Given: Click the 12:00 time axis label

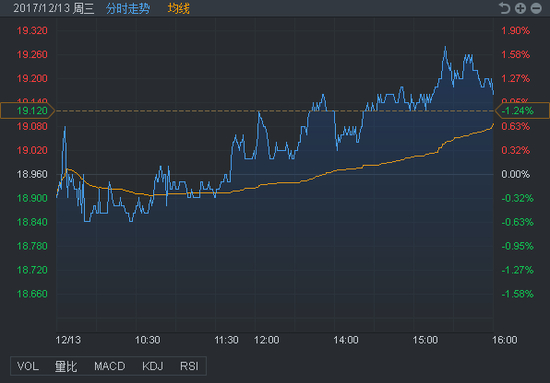Looking at the screenshot, I should click(x=267, y=340).
